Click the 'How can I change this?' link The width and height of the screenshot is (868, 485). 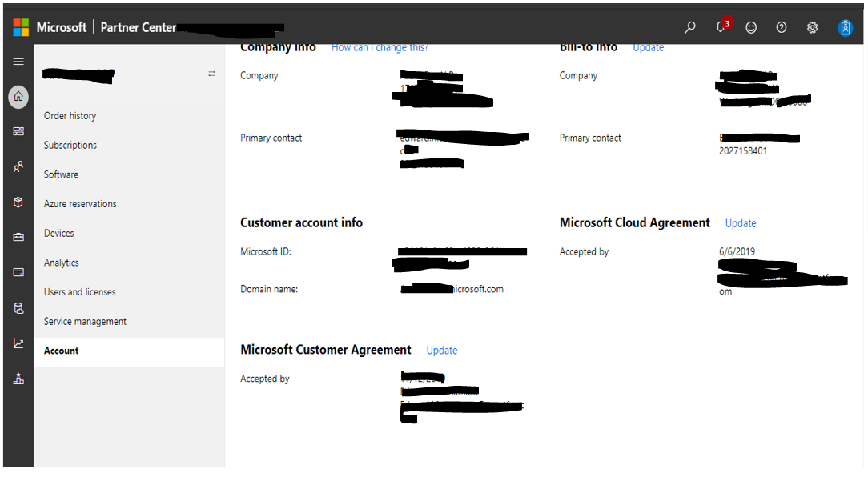[x=380, y=47]
